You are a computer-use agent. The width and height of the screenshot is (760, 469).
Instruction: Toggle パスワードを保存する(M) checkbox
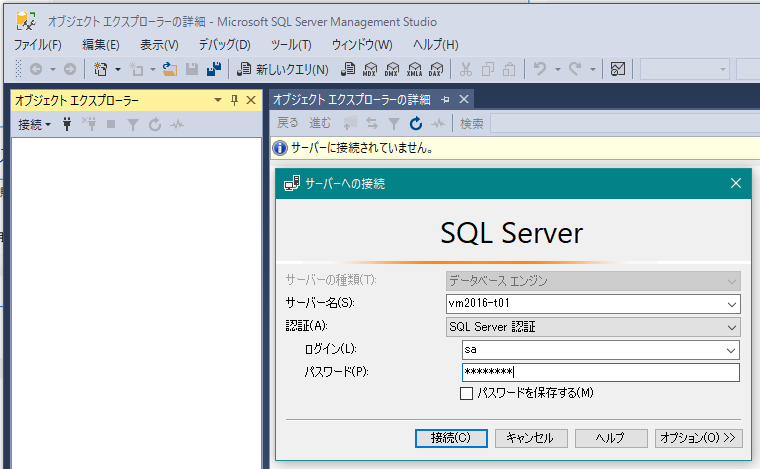click(466, 393)
